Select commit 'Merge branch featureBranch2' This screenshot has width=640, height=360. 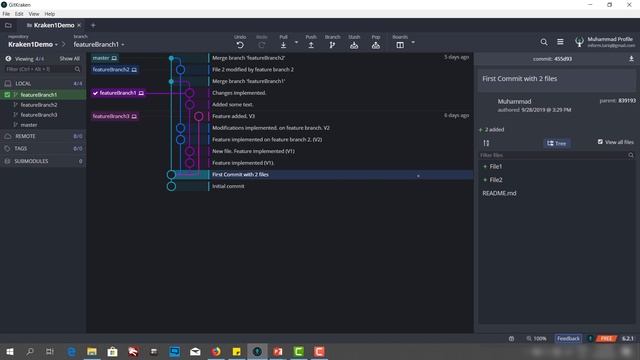[248, 58]
